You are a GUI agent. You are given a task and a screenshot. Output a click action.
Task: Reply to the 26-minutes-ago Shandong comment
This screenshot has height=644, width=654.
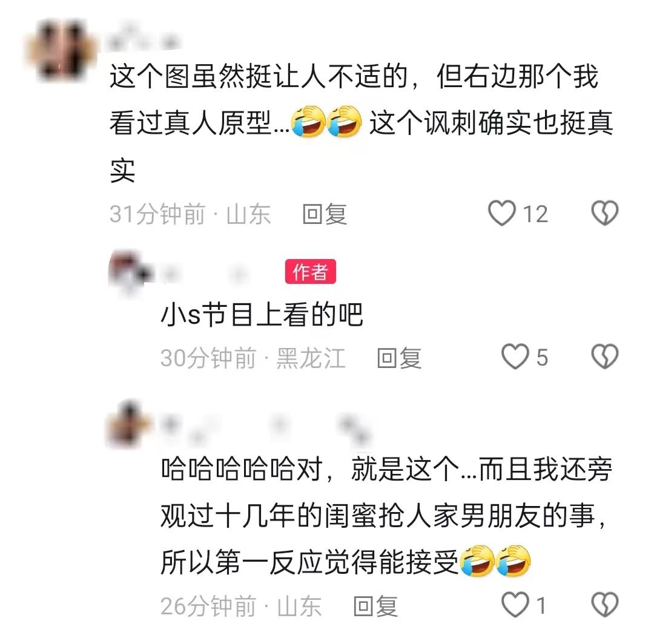click(x=375, y=606)
